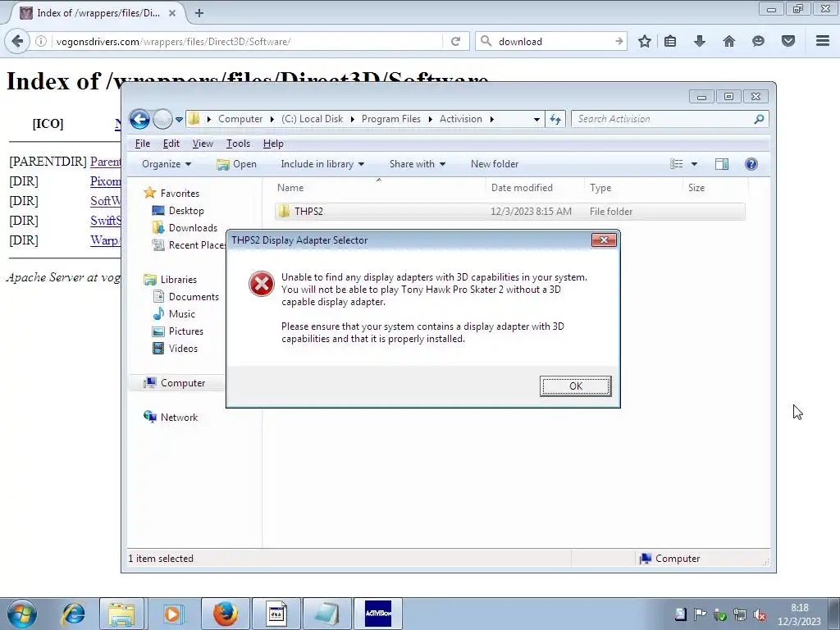The height and width of the screenshot is (630, 840).
Task: Click Computer in Explorer address breadcrumb
Action: coord(240,119)
